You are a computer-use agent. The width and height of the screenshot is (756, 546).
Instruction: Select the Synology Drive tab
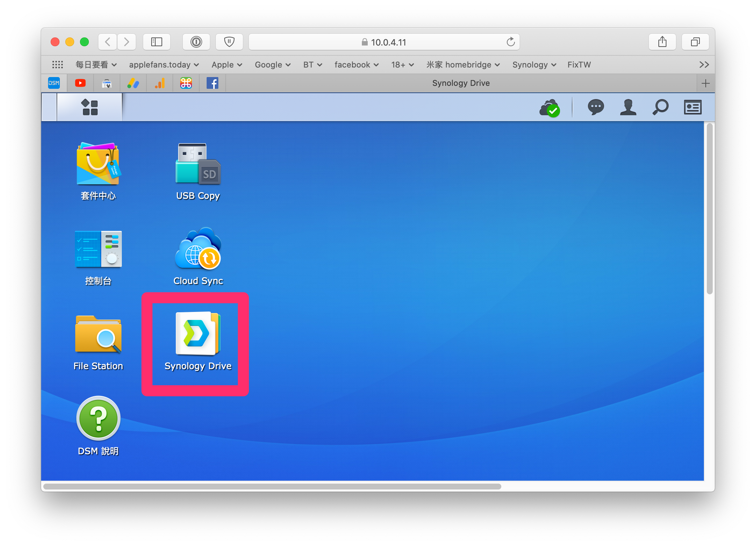(x=461, y=83)
